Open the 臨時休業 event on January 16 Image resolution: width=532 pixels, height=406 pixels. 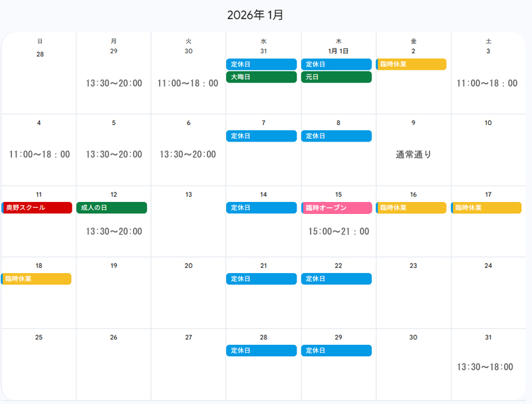click(411, 208)
